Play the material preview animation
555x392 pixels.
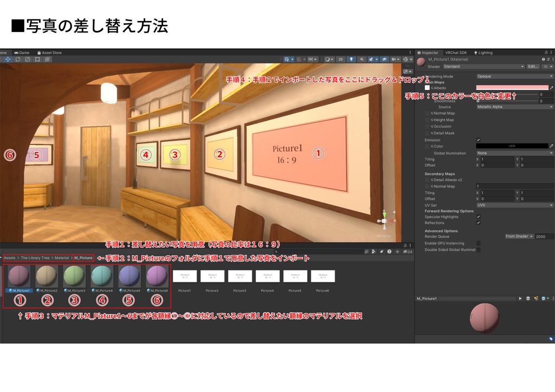click(x=520, y=299)
